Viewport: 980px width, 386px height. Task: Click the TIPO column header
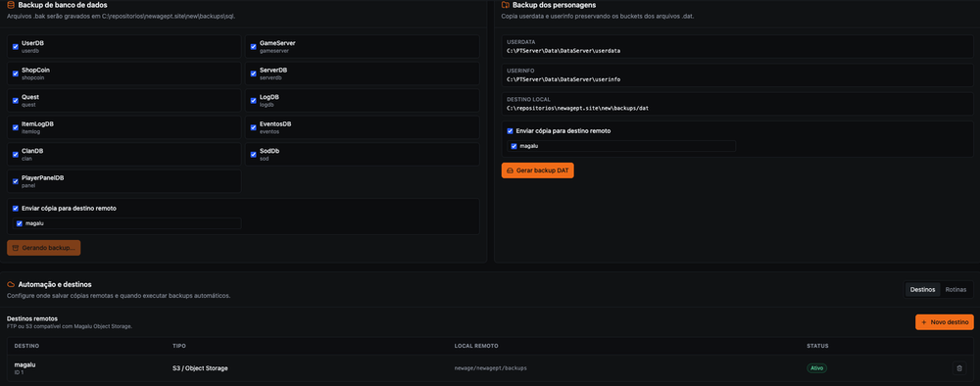point(178,346)
